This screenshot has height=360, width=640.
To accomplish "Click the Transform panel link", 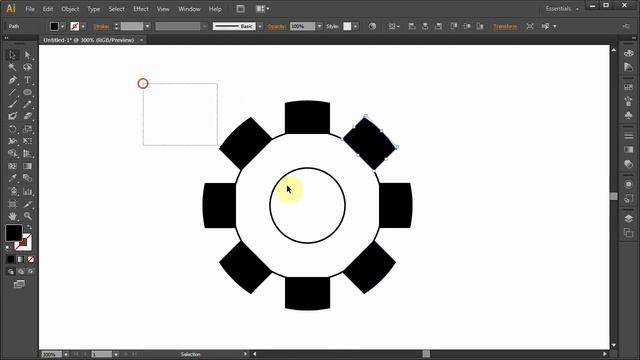I will click(x=505, y=27).
